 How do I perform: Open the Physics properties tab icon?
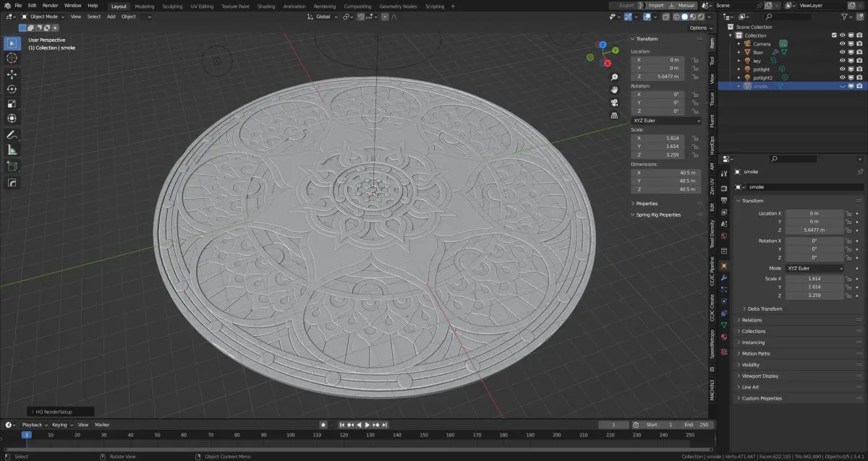coord(724,301)
